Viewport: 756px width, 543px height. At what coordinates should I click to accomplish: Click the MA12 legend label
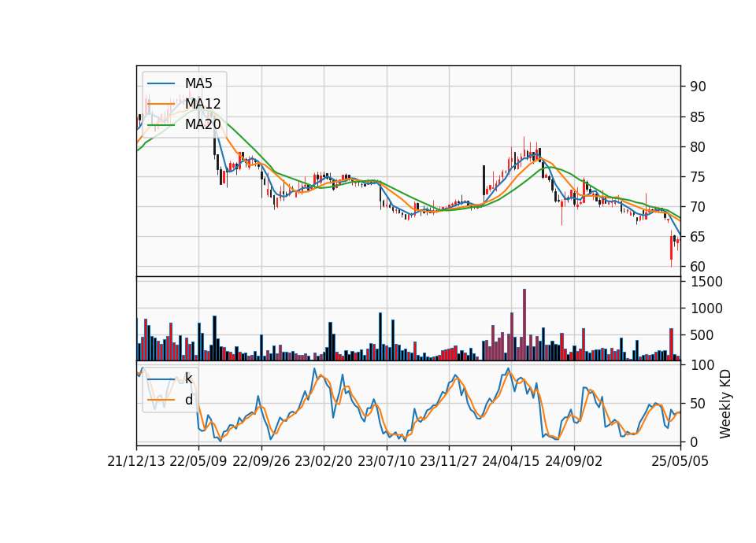coord(202,104)
